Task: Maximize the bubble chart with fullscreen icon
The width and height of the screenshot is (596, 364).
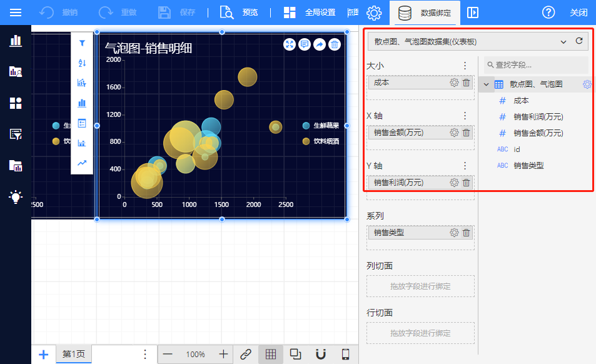Action: (290, 44)
